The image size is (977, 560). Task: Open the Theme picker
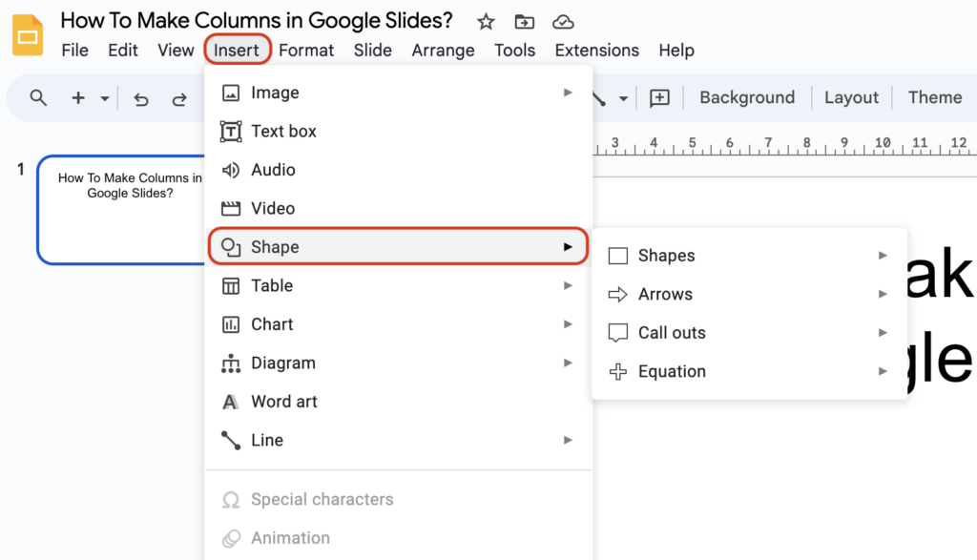pyautogui.click(x=934, y=97)
